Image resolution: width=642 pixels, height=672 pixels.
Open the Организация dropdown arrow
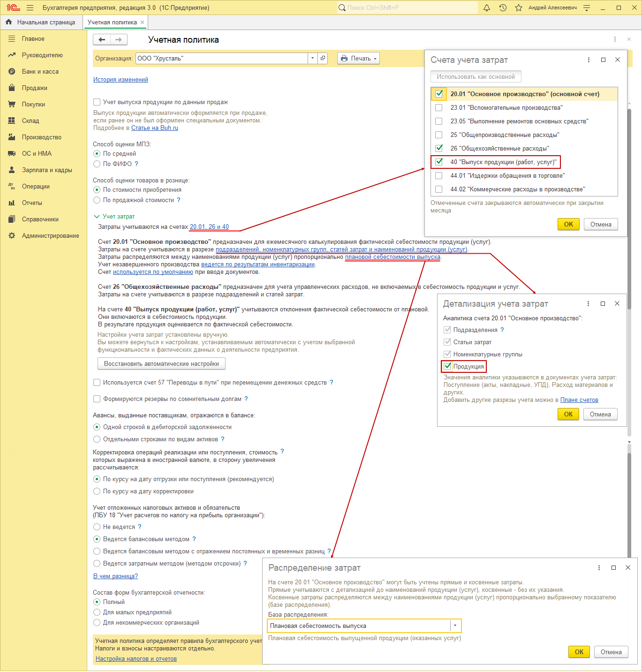(313, 58)
